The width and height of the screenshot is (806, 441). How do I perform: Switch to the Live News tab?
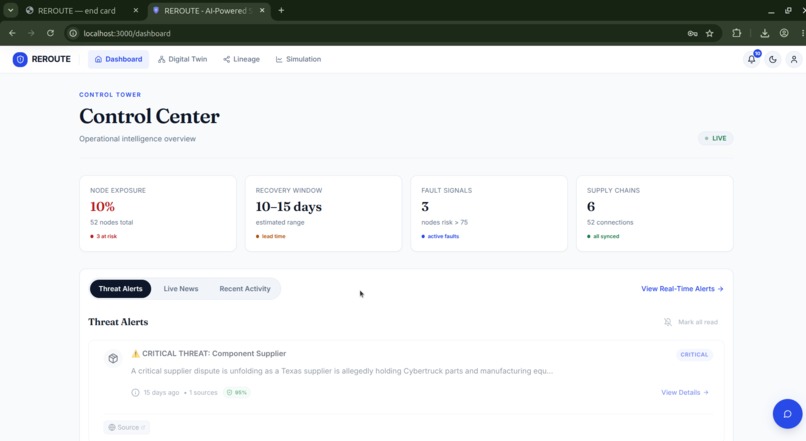click(181, 289)
